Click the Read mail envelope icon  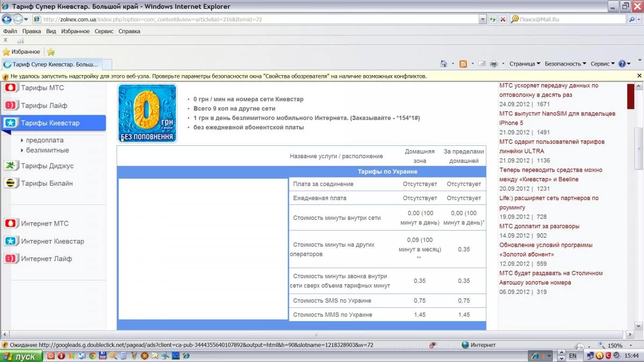tap(481, 64)
